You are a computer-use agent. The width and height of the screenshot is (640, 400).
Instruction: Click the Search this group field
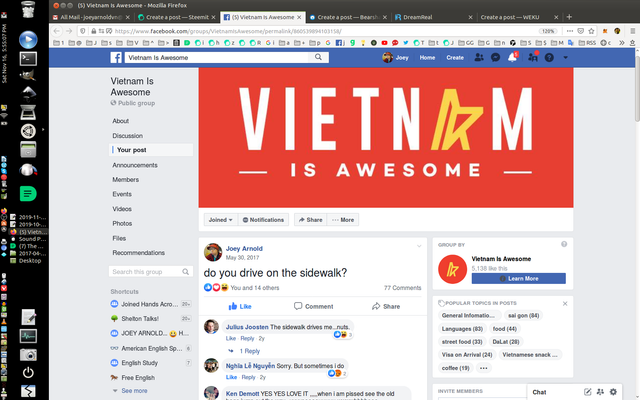pos(151,271)
